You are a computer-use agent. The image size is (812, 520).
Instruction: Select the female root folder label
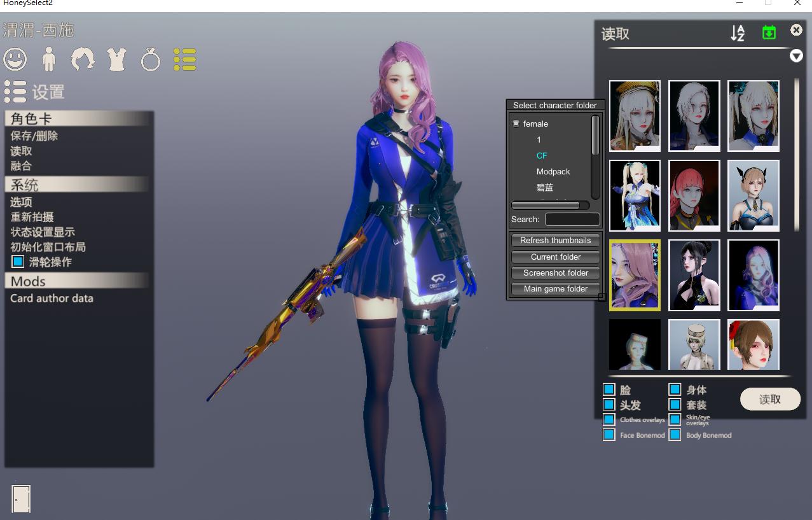click(x=535, y=123)
